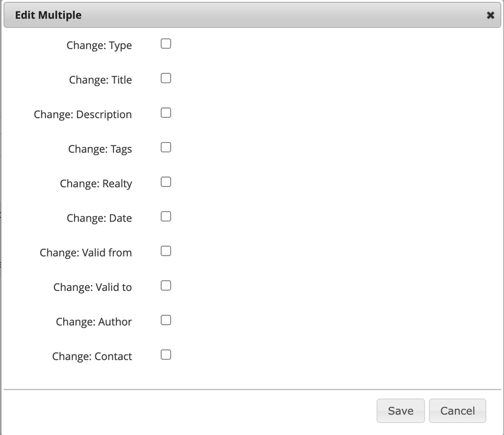Click the "Change: Author" label text
Viewport: 504px width, 435px height.
[x=94, y=322]
